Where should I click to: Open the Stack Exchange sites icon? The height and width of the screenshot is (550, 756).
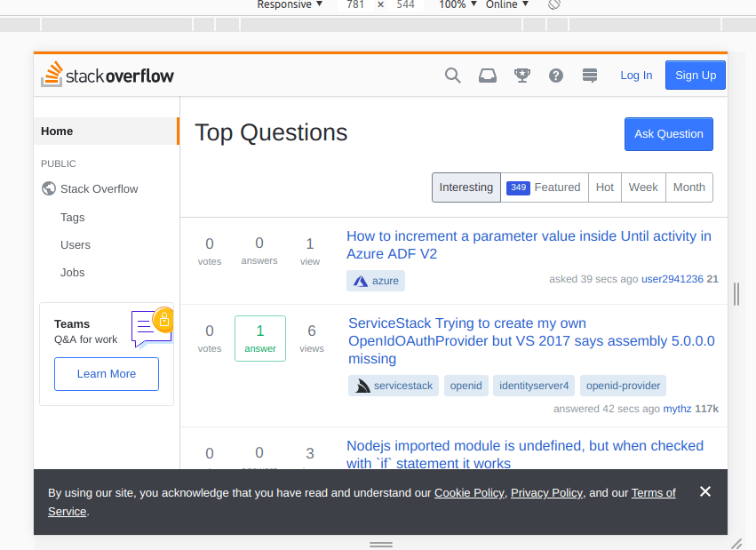(x=590, y=76)
